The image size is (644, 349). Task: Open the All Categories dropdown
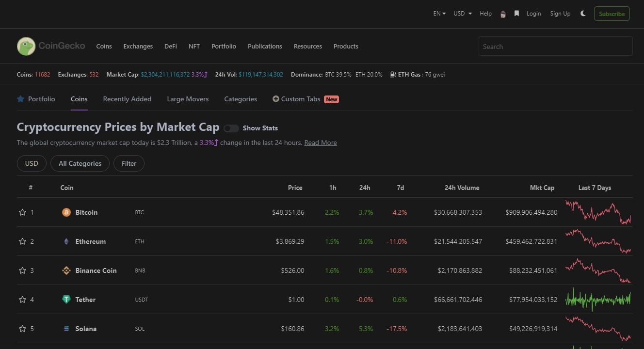click(x=80, y=163)
